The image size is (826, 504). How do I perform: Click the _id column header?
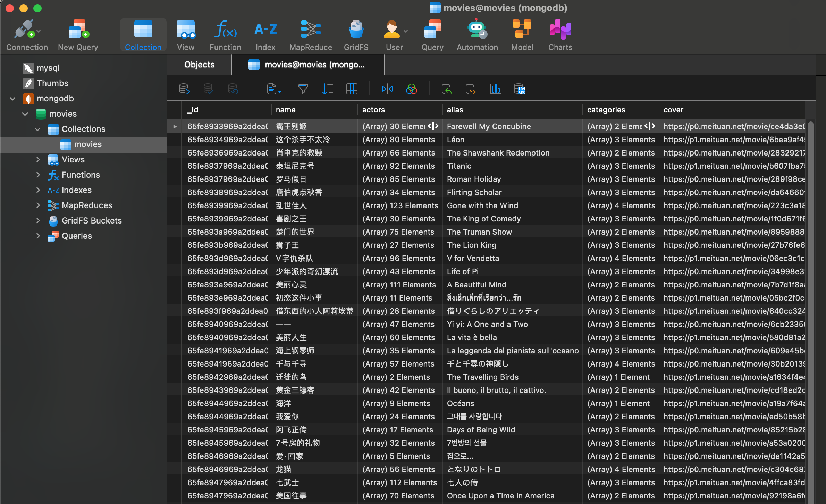tap(226, 110)
